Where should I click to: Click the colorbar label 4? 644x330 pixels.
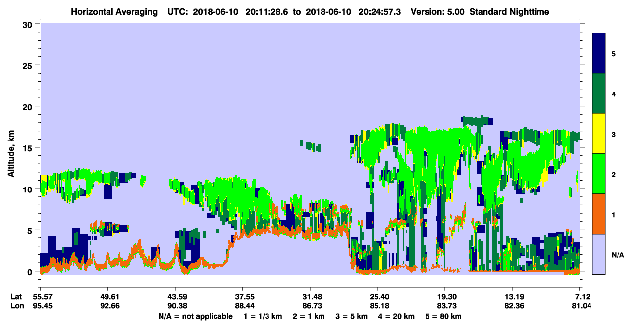pos(613,94)
